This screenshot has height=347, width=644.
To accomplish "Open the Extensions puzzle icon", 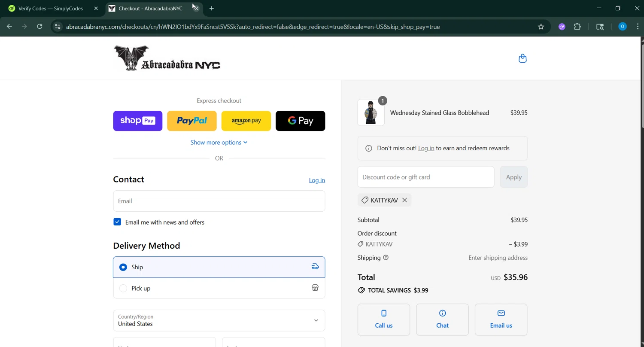I will pyautogui.click(x=577, y=27).
